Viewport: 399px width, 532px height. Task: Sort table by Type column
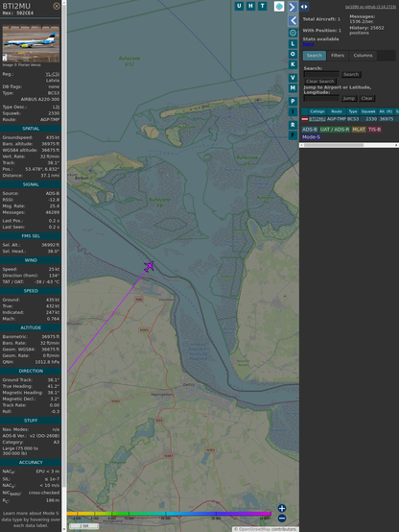pos(353,111)
